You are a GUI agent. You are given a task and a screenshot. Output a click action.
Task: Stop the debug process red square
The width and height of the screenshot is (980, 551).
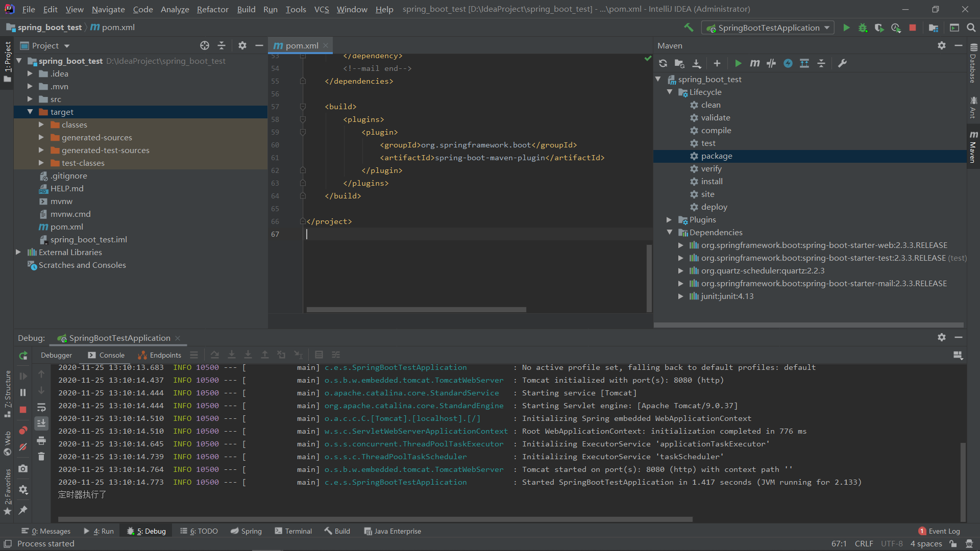coord(23,410)
